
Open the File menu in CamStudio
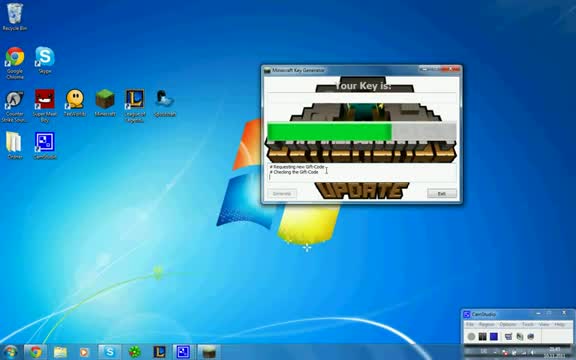point(470,325)
